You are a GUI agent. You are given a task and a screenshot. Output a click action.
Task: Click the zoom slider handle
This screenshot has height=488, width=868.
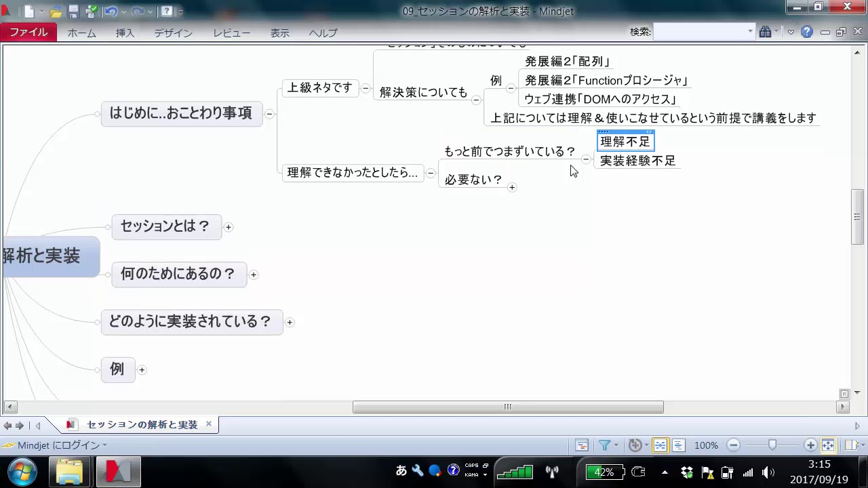[772, 445]
